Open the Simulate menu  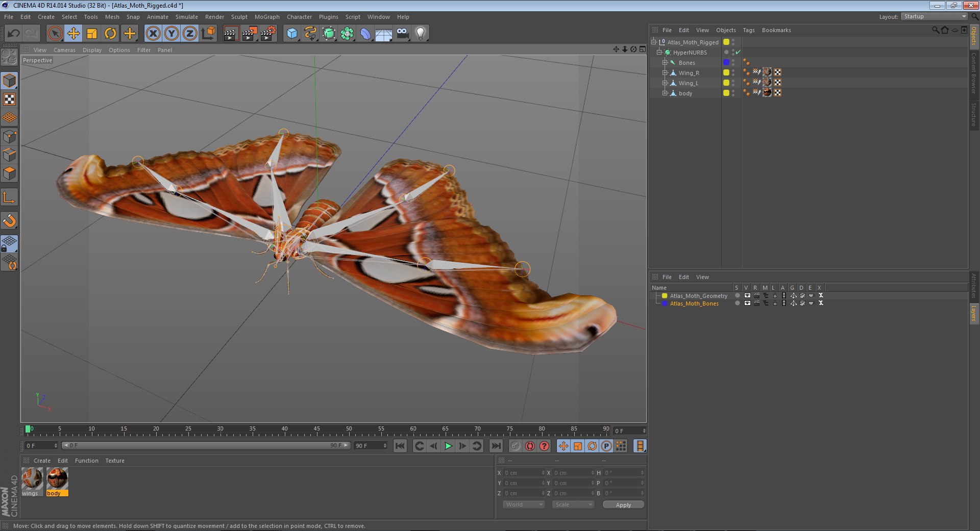(x=186, y=17)
